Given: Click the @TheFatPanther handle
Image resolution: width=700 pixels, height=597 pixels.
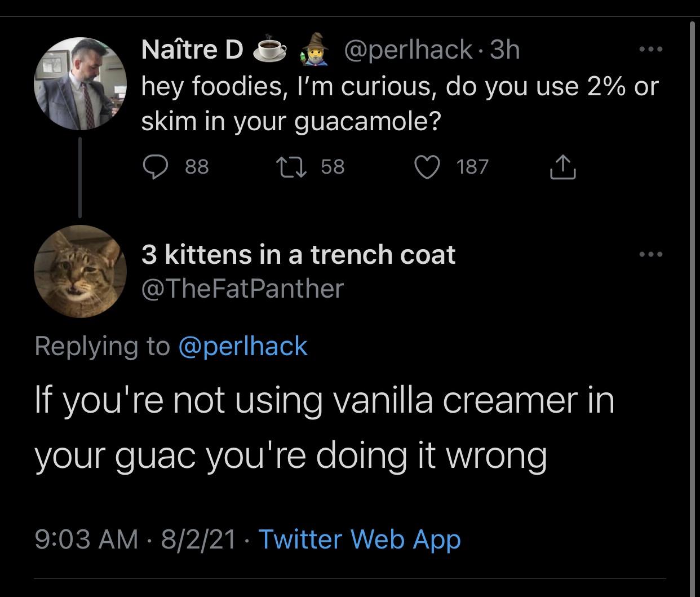Looking at the screenshot, I should (242, 289).
